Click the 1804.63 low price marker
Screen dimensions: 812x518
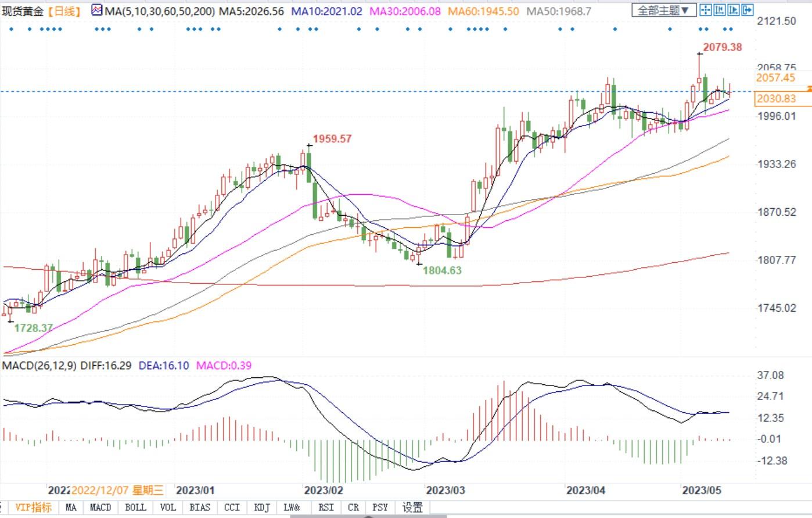click(x=442, y=270)
